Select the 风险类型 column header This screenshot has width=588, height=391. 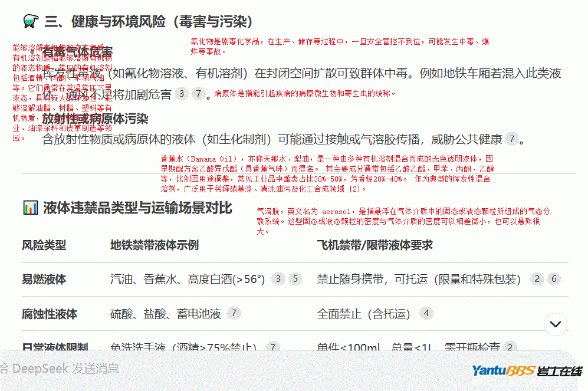coord(44,245)
